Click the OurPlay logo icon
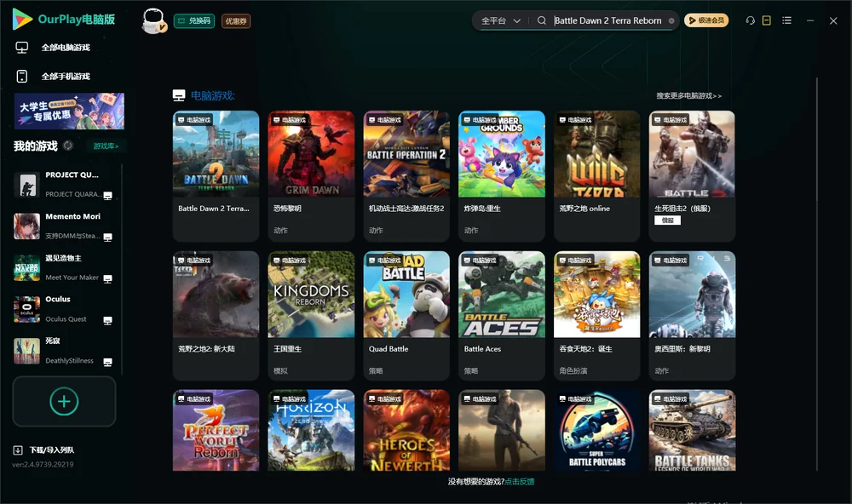Image resolution: width=852 pixels, height=504 pixels. click(x=22, y=19)
